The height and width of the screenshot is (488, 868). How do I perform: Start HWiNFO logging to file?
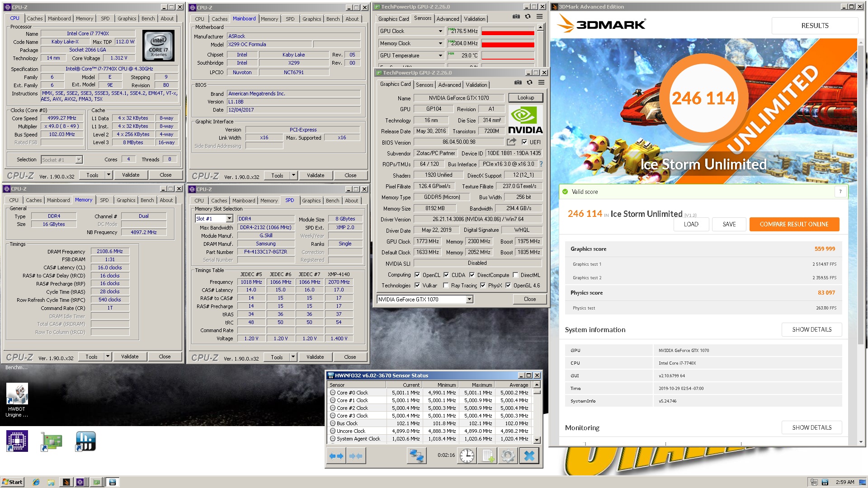[x=488, y=456]
